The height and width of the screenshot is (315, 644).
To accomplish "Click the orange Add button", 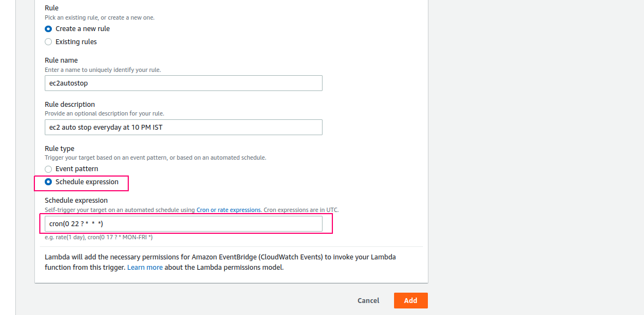I will point(411,301).
